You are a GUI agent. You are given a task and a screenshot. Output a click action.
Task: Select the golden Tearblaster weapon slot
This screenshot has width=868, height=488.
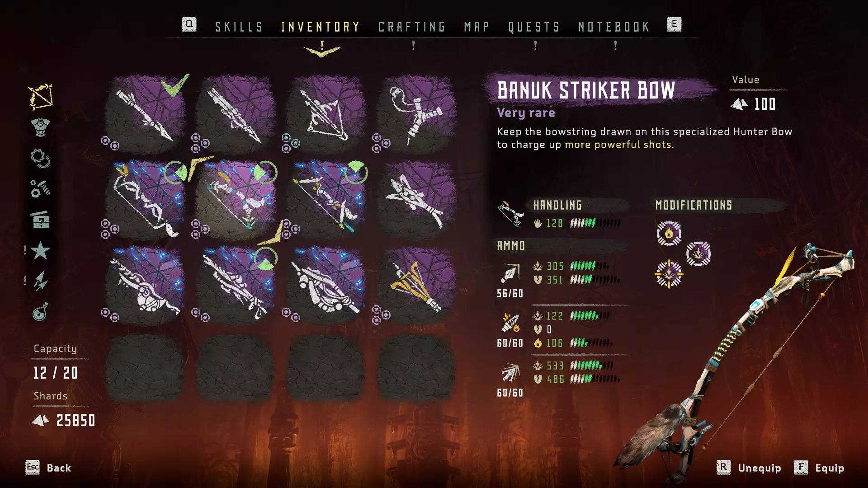coord(416,286)
